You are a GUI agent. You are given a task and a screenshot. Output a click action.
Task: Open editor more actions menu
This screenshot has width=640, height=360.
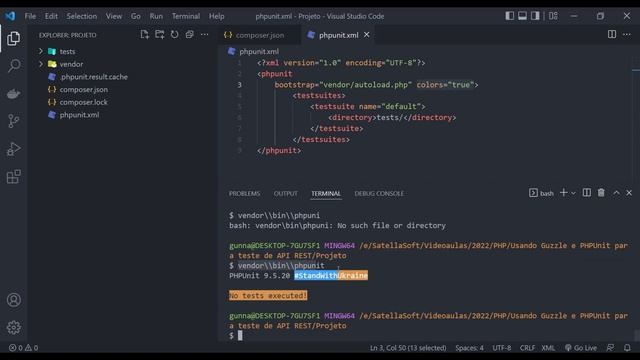(x=627, y=35)
